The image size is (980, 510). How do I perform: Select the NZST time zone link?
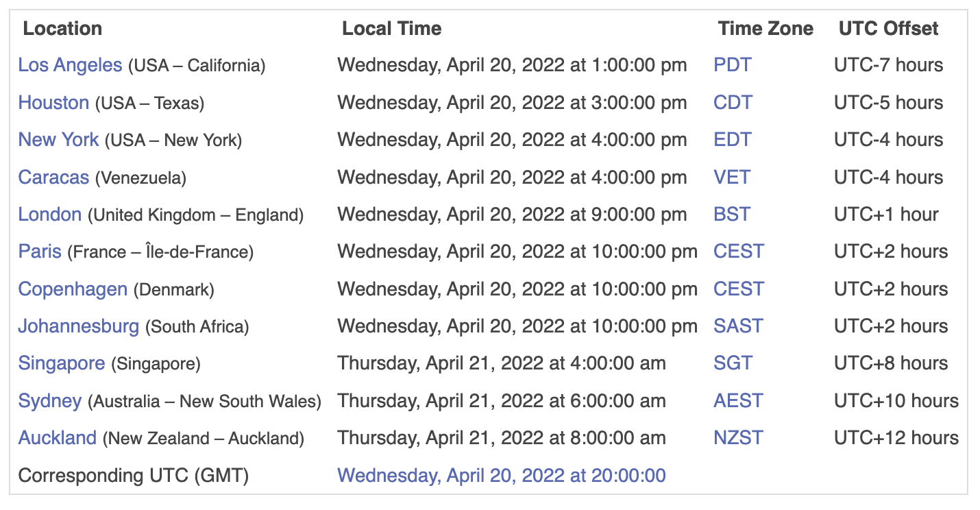[738, 438]
